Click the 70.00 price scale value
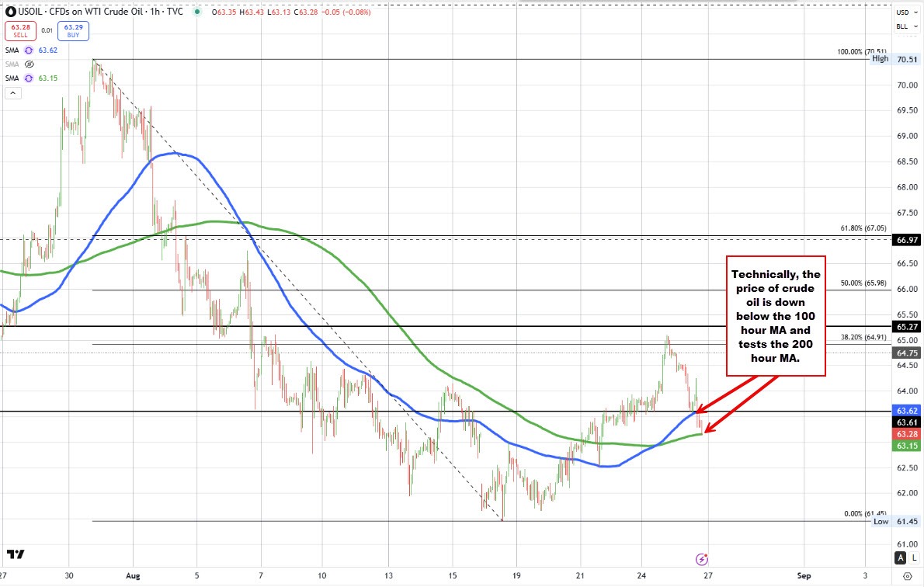 [x=908, y=85]
